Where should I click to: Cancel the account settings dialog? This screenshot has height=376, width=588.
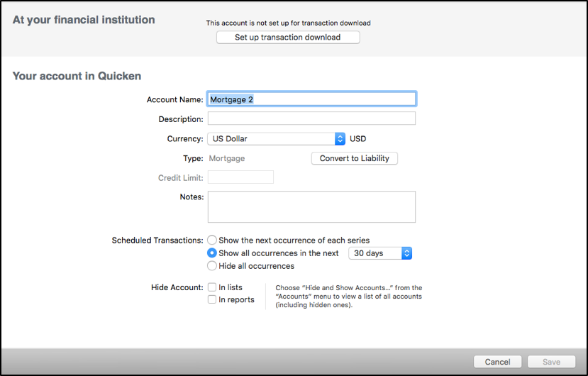tap(497, 362)
